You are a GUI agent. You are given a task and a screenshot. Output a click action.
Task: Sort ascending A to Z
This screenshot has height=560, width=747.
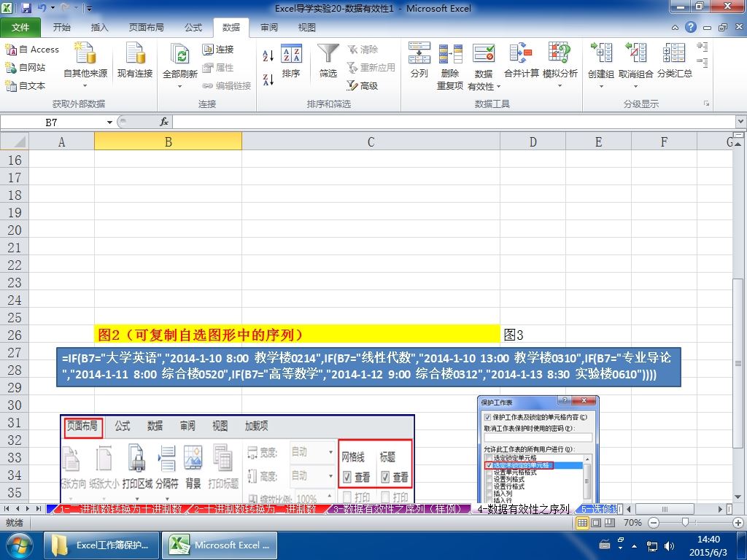click(x=268, y=55)
